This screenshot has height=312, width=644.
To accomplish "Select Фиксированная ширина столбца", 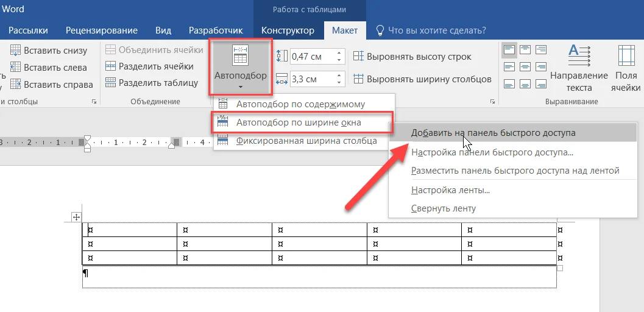I will coord(303,141).
